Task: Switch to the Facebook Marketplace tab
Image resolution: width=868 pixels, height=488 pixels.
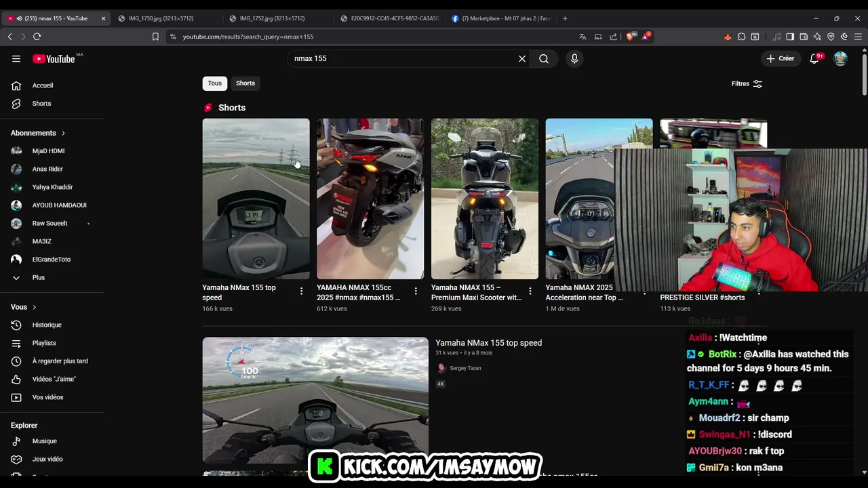Action: 500,18
